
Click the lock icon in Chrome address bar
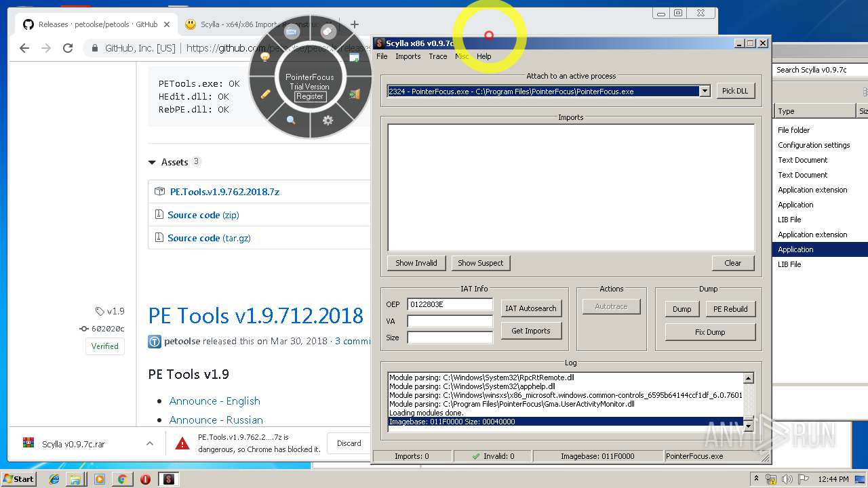pyautogui.click(x=96, y=49)
